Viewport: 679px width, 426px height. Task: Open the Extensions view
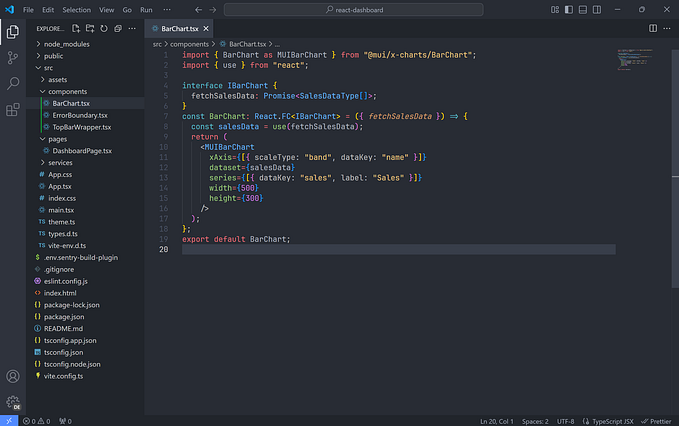point(13,109)
